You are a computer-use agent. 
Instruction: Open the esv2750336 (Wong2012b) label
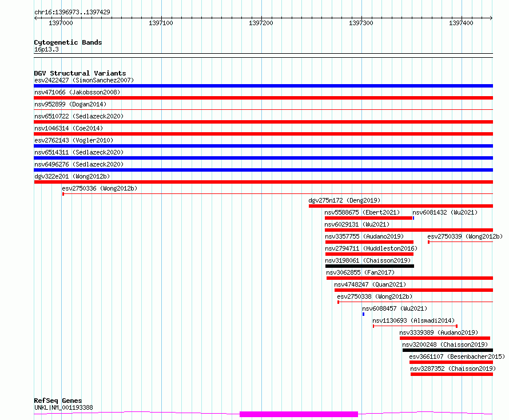point(100,188)
